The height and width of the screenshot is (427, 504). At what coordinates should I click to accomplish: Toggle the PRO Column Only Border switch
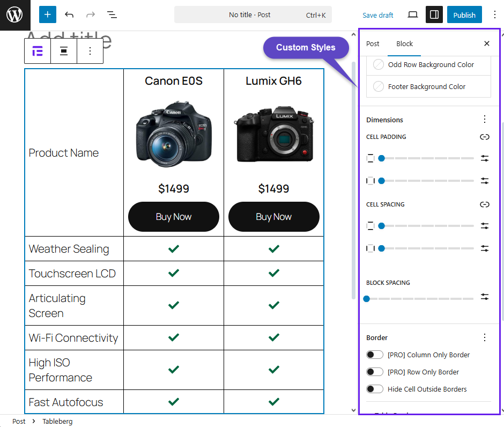click(375, 355)
